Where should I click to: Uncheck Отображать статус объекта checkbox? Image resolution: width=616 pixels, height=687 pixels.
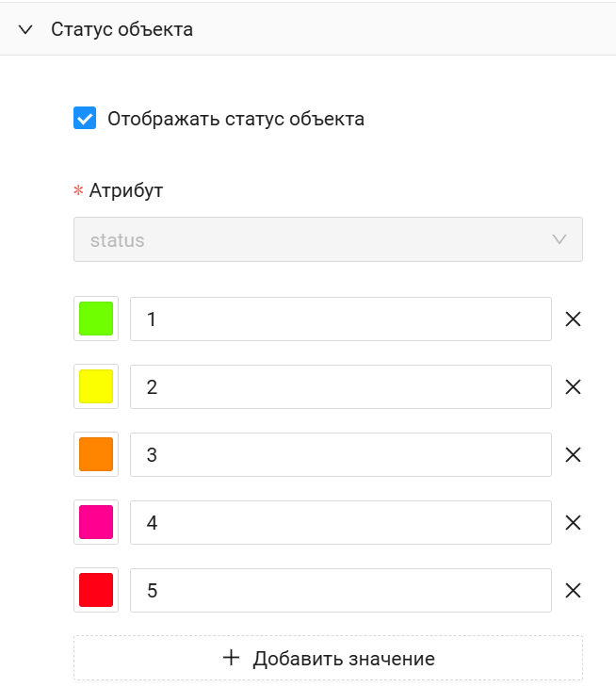(85, 119)
